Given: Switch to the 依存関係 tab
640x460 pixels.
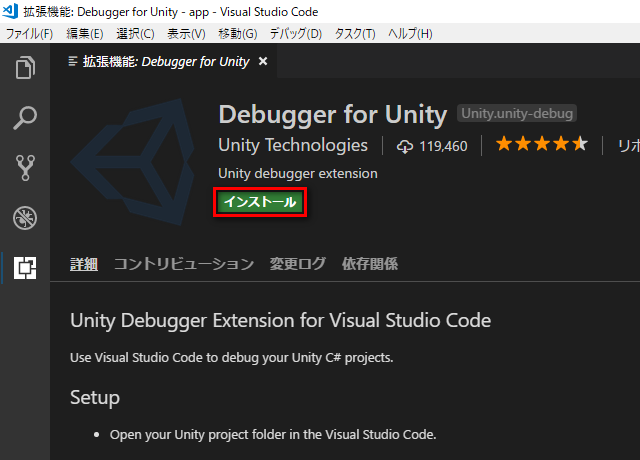Looking at the screenshot, I should click(x=370, y=264).
